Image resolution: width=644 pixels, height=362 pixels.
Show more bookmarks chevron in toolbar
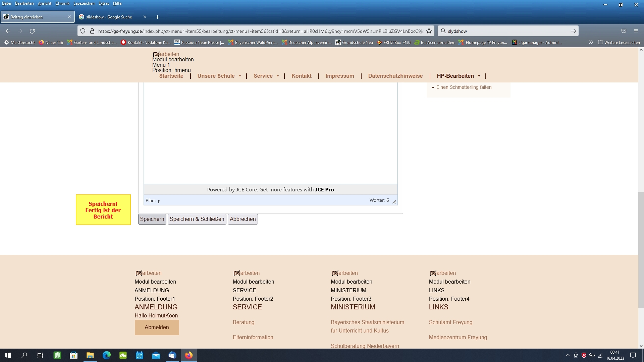coord(591,43)
